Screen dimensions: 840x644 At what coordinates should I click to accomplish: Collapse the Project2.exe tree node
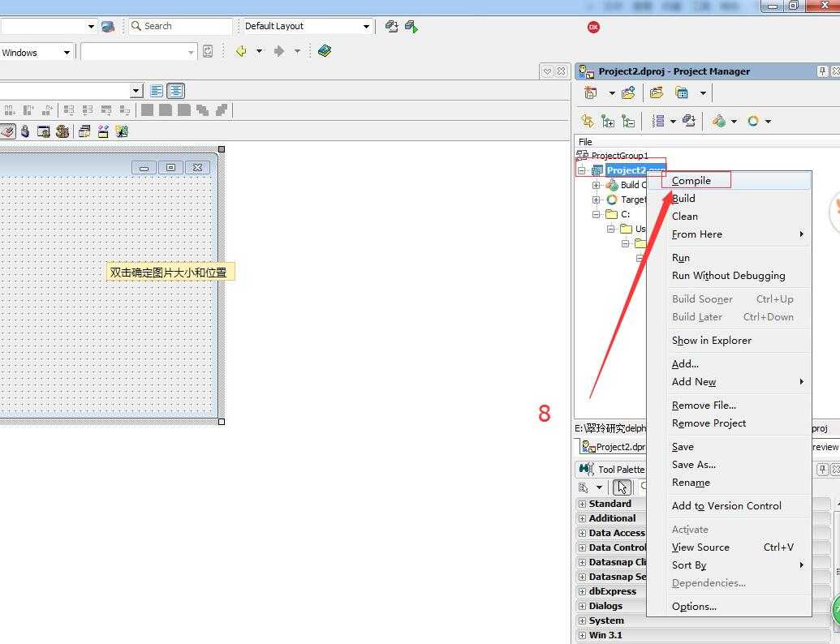coord(582,170)
